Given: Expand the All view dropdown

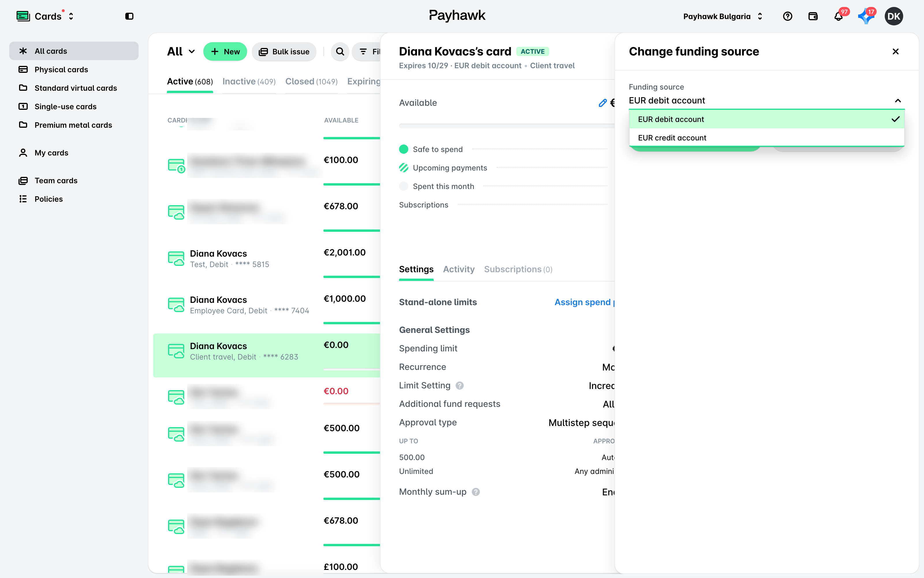Looking at the screenshot, I should coord(181,52).
